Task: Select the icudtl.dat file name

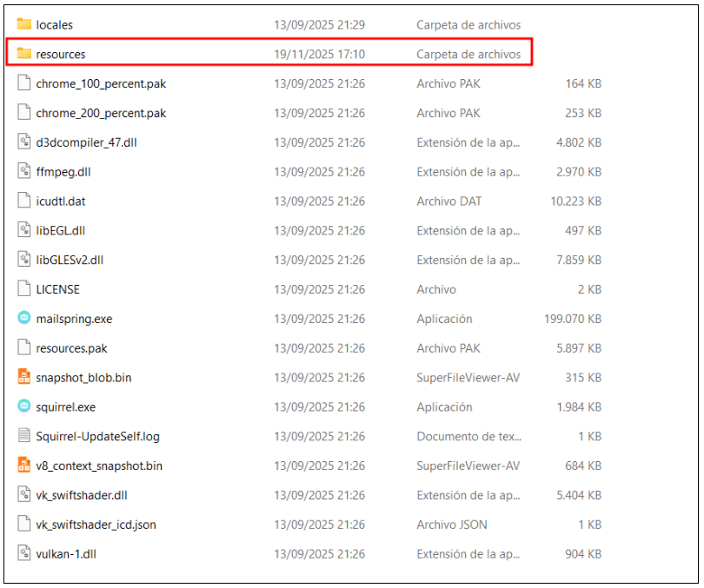Action: pos(61,201)
